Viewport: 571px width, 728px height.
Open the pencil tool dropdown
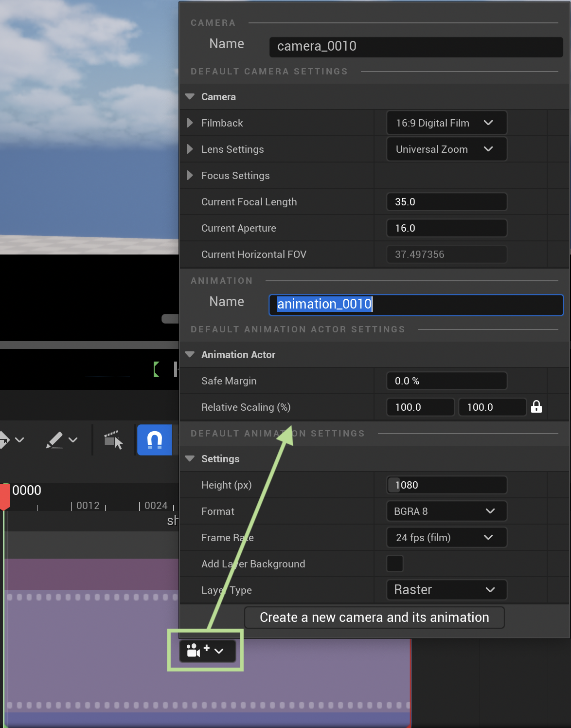pos(73,440)
